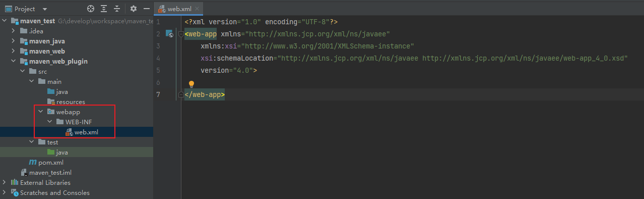Click the Collapse All icon in Project toolbar
Viewport: 644px width, 199px height.
[x=117, y=9]
